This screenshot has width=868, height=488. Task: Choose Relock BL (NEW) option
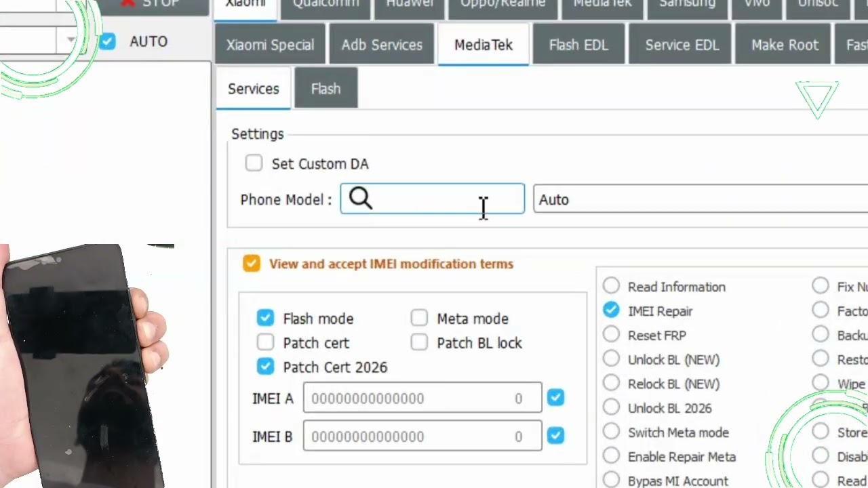tap(611, 384)
